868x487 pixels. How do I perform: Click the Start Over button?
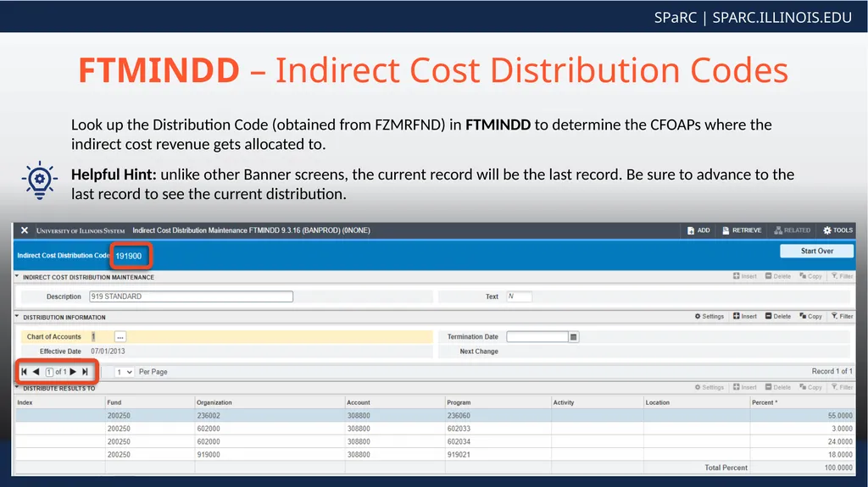(816, 251)
